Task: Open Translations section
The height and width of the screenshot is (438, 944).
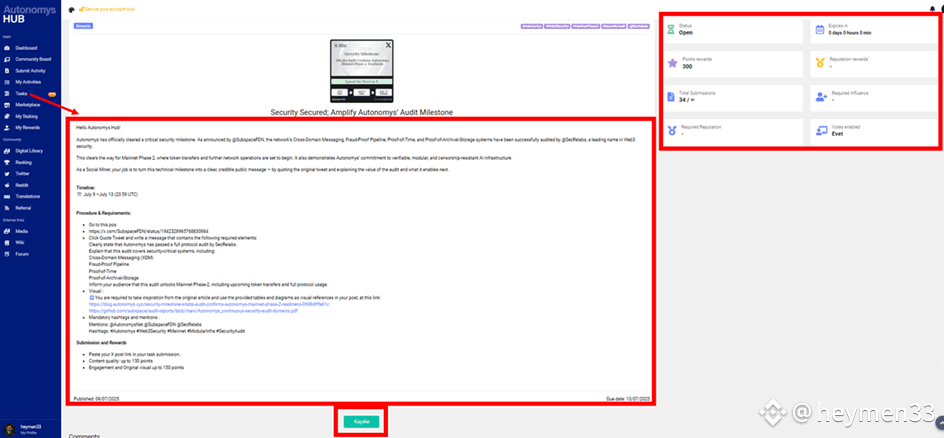Action: pyautogui.click(x=30, y=197)
